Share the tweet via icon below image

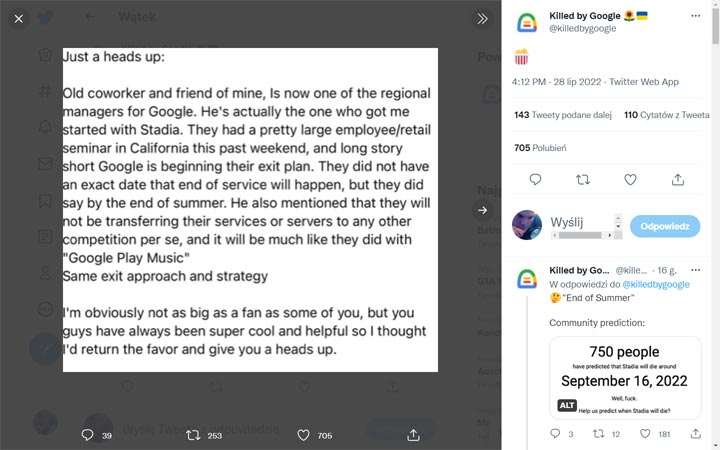pyautogui.click(x=413, y=435)
